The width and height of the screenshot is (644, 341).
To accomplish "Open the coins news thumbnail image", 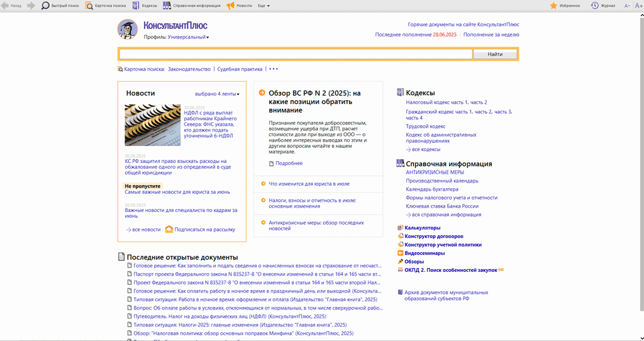I will [x=153, y=125].
